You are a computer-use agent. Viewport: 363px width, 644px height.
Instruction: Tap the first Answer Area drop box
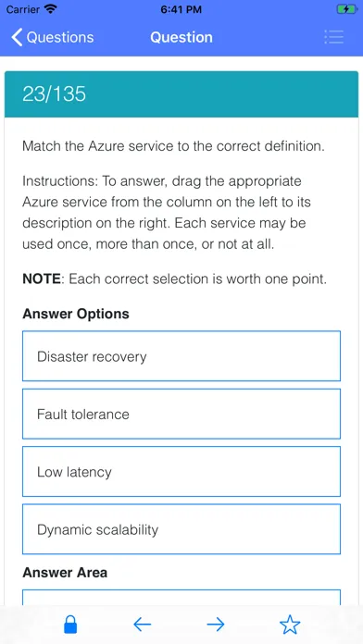(x=181, y=598)
